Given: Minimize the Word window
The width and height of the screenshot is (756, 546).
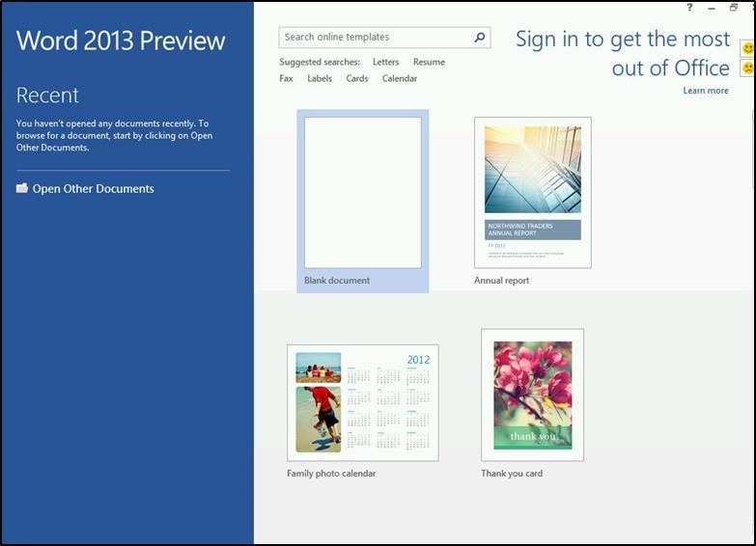Looking at the screenshot, I should (712, 8).
